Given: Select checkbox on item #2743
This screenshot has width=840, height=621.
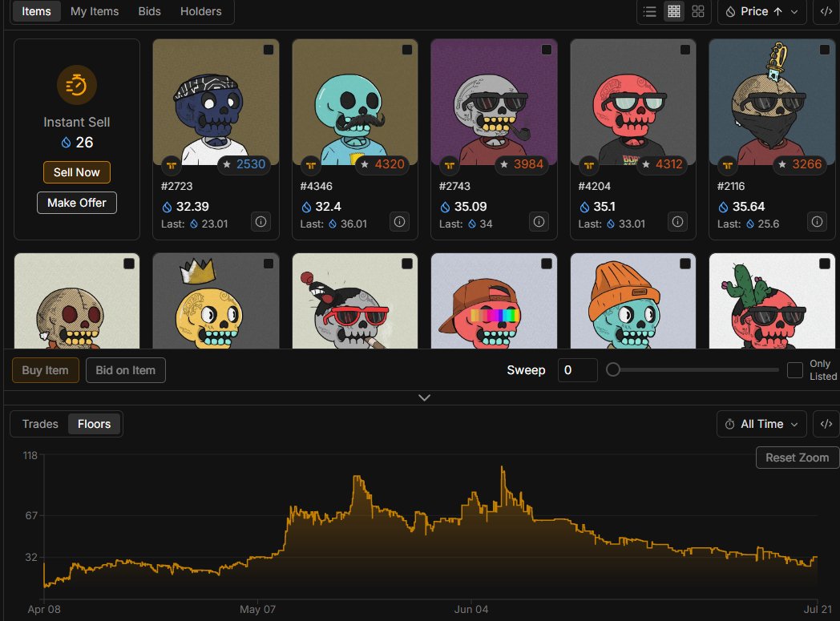Looking at the screenshot, I should pyautogui.click(x=547, y=50).
